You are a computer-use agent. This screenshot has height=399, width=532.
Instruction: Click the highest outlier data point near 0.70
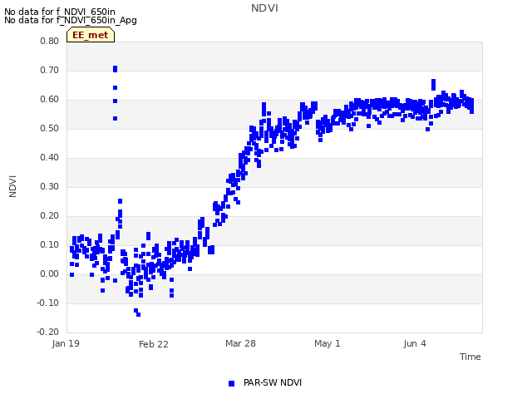click(115, 69)
